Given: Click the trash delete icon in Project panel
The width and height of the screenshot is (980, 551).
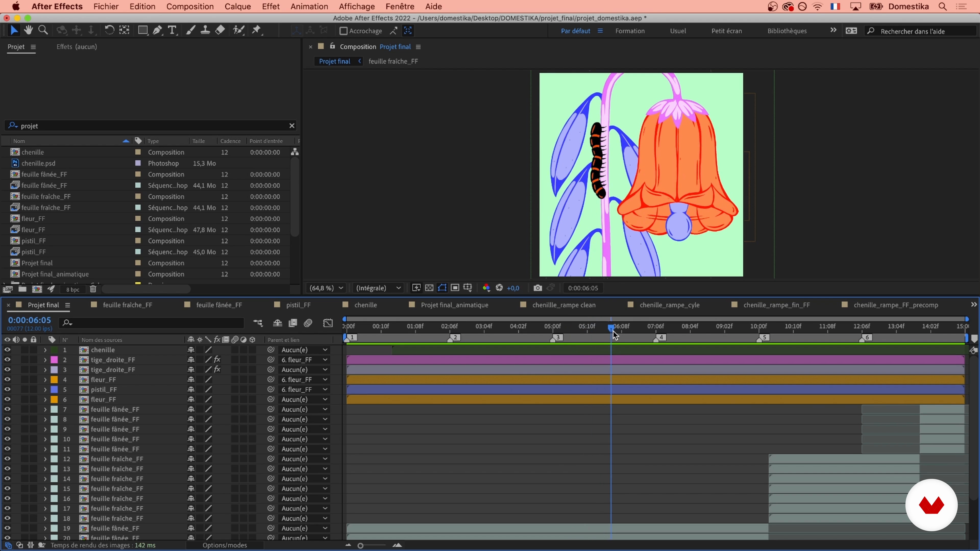Looking at the screenshot, I should coord(93,289).
